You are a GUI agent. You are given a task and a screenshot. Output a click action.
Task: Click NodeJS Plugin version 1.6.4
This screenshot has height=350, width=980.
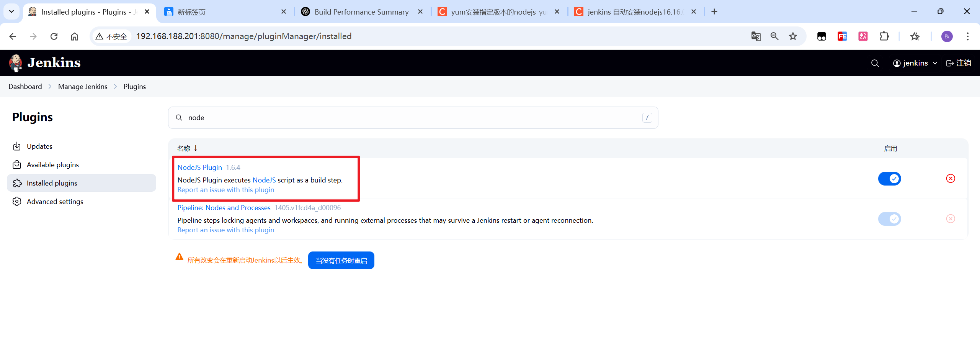tap(233, 168)
